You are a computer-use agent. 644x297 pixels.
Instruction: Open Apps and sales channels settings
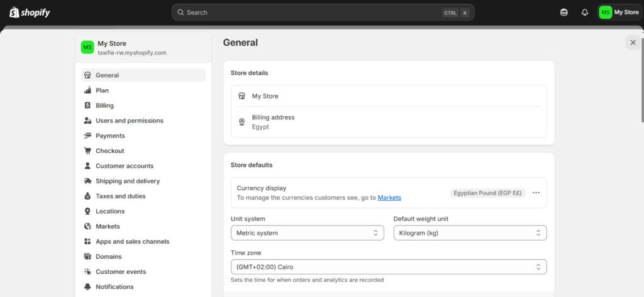143,242
